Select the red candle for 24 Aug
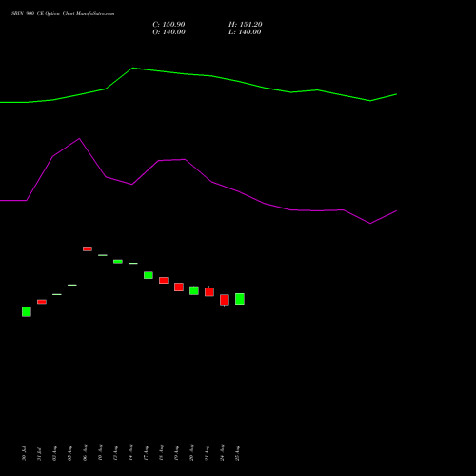 pyautogui.click(x=225, y=300)
